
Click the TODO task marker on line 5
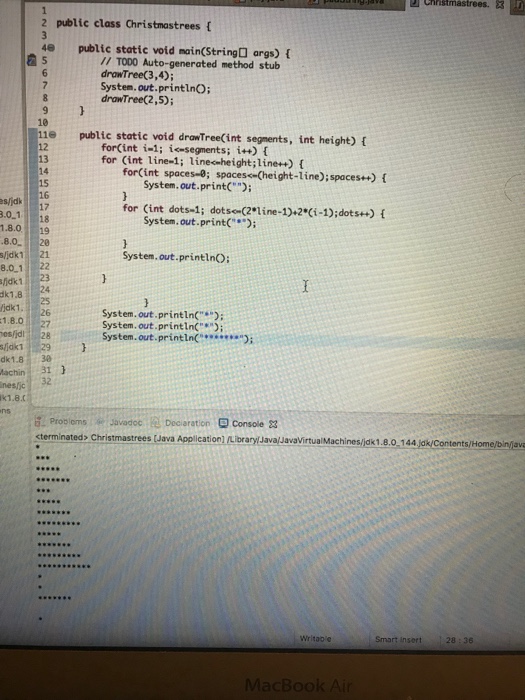pos(31,60)
